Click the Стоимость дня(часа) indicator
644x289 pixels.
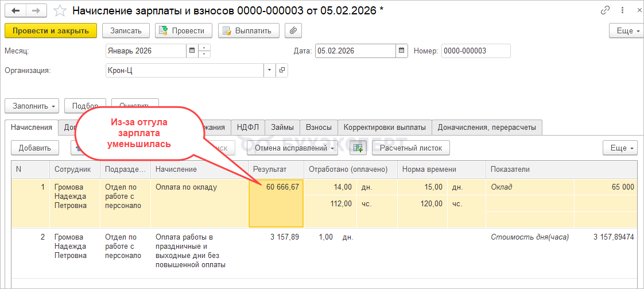click(530, 237)
